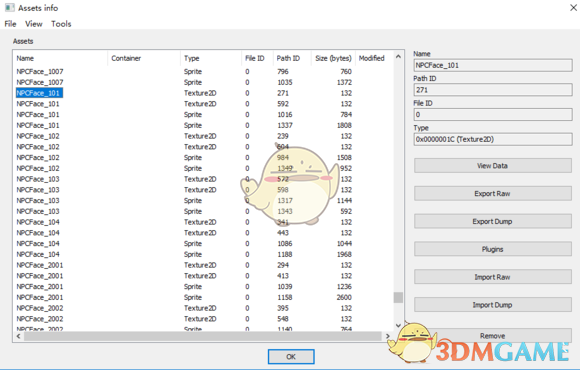Click the Export Dump button

(493, 221)
